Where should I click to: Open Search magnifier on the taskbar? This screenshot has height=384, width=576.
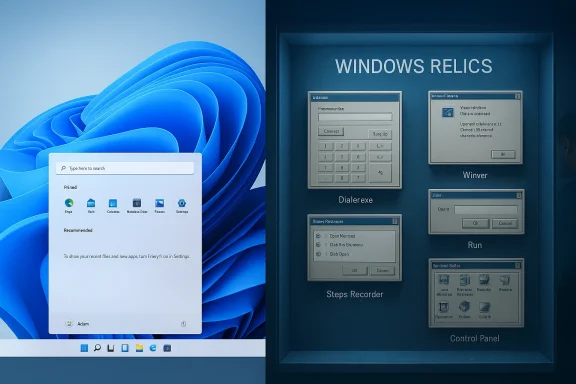tap(97, 348)
